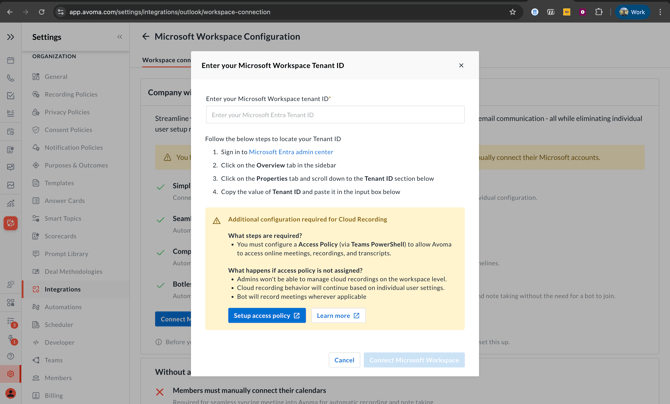Screen dimensions: 670x404
Task: Open Notification Policies settings
Action: coord(73,147)
